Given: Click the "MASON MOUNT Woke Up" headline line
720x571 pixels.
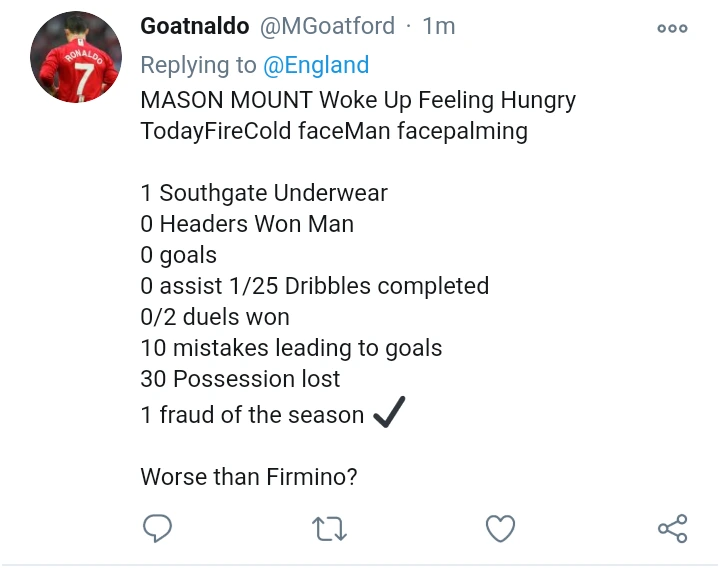Looking at the screenshot, I should [358, 101].
